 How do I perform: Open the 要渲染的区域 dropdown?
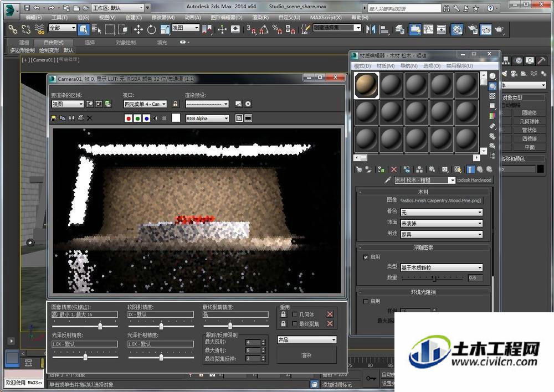click(68, 104)
